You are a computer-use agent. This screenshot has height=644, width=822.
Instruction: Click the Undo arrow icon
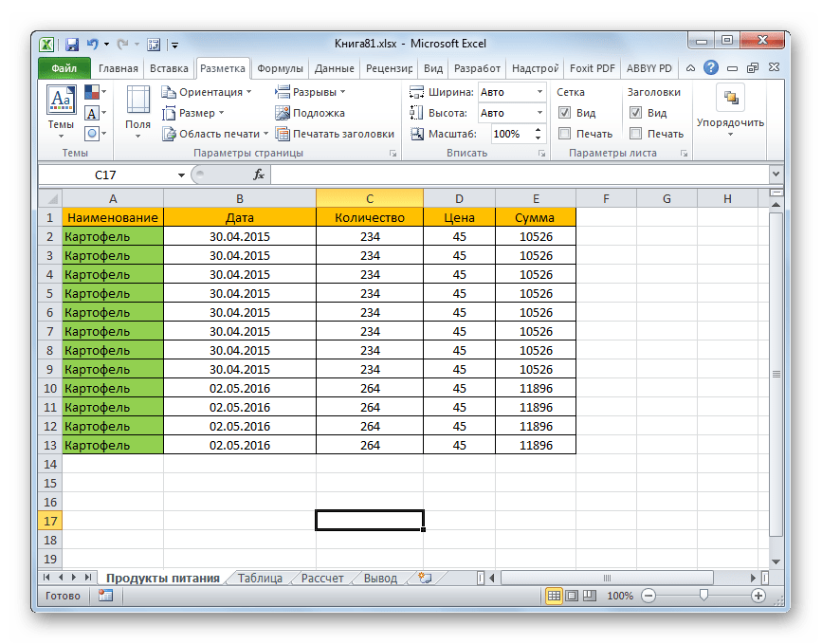click(92, 45)
